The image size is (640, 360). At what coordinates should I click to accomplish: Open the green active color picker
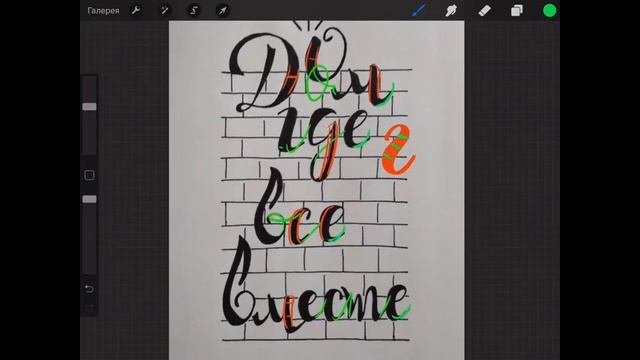pyautogui.click(x=549, y=11)
